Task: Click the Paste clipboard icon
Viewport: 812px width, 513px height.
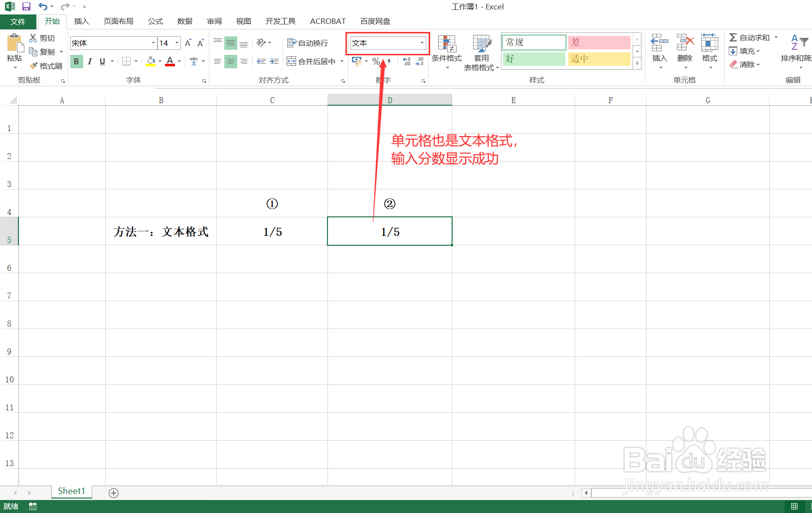Action: pyautogui.click(x=15, y=43)
